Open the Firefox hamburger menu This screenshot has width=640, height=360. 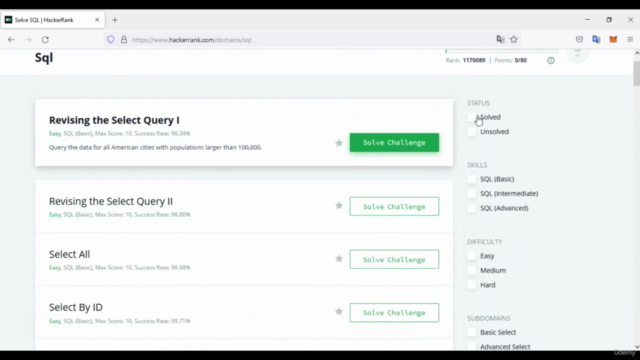(x=630, y=40)
